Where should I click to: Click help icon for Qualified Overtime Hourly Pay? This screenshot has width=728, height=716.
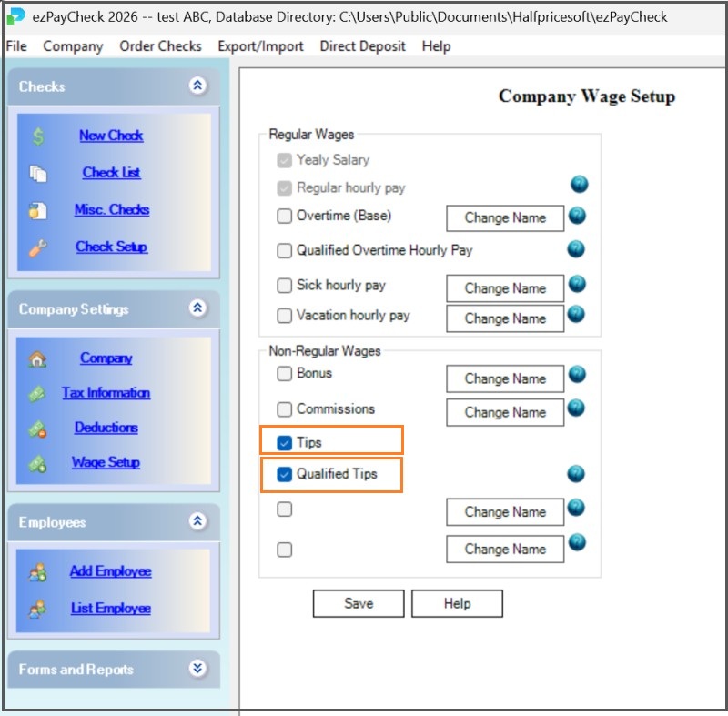(576, 249)
